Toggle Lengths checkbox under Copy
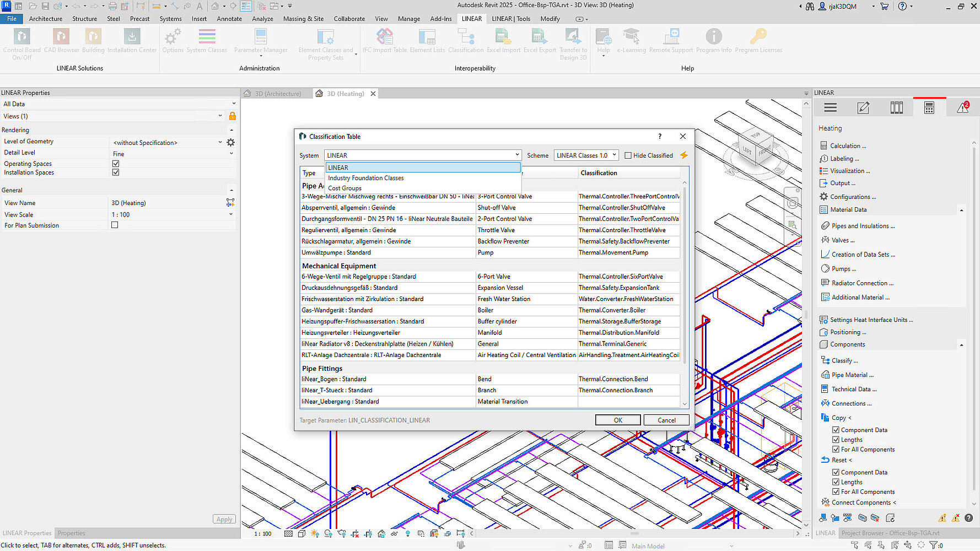The height and width of the screenshot is (551, 980). point(836,440)
